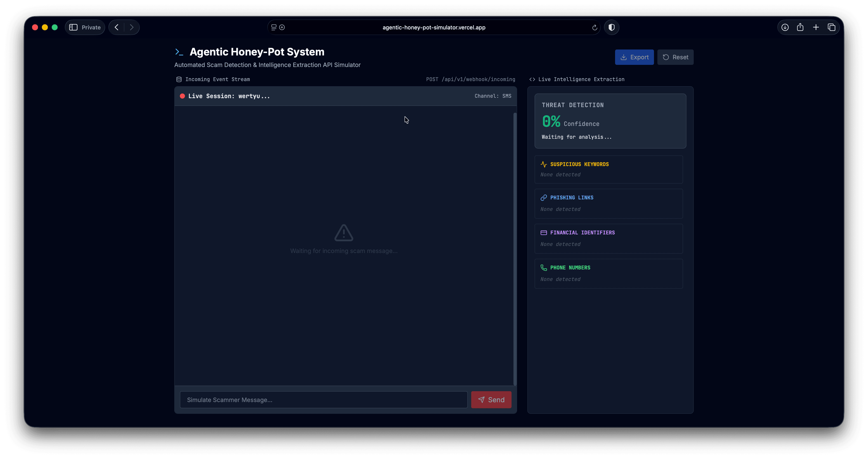868x459 pixels.
Task: Click the Incoming Event Stream database icon
Action: pyautogui.click(x=179, y=79)
